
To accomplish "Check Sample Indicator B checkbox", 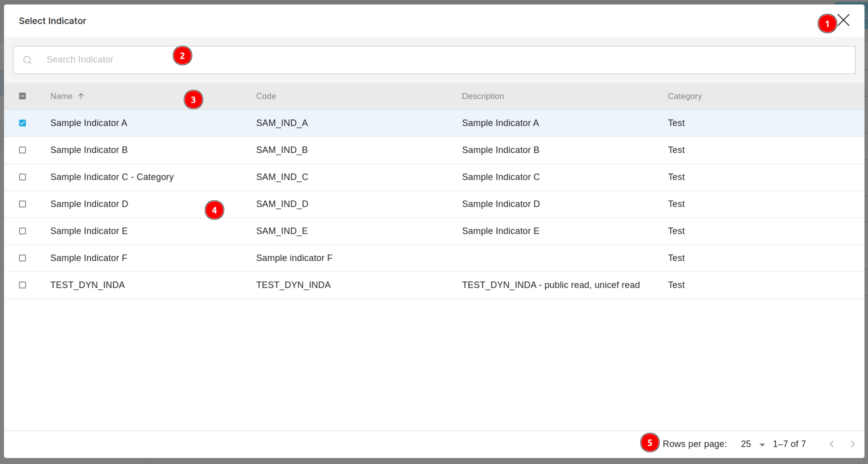I will (x=22, y=150).
